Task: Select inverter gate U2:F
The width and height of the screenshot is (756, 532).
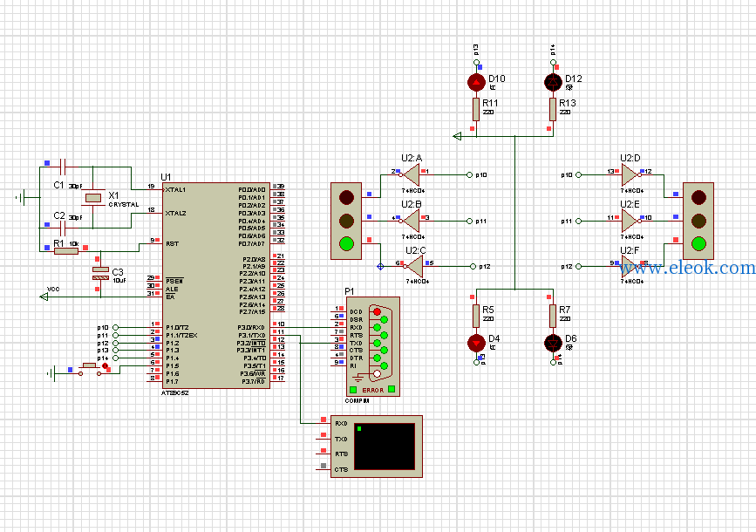Action: (630, 266)
